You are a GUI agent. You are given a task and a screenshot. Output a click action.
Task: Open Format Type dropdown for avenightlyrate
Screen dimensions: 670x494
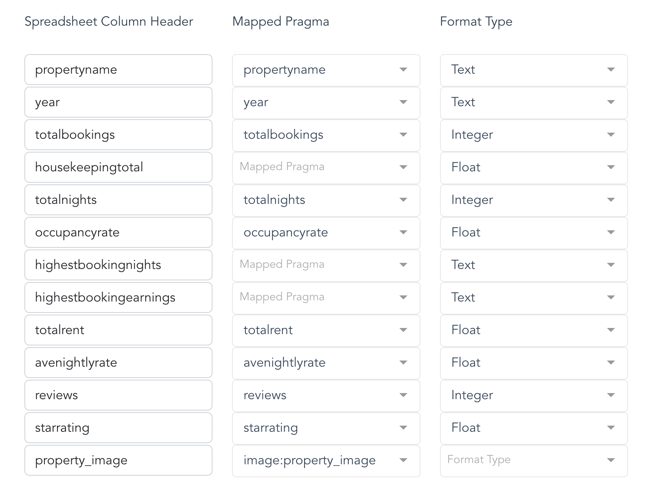point(533,362)
